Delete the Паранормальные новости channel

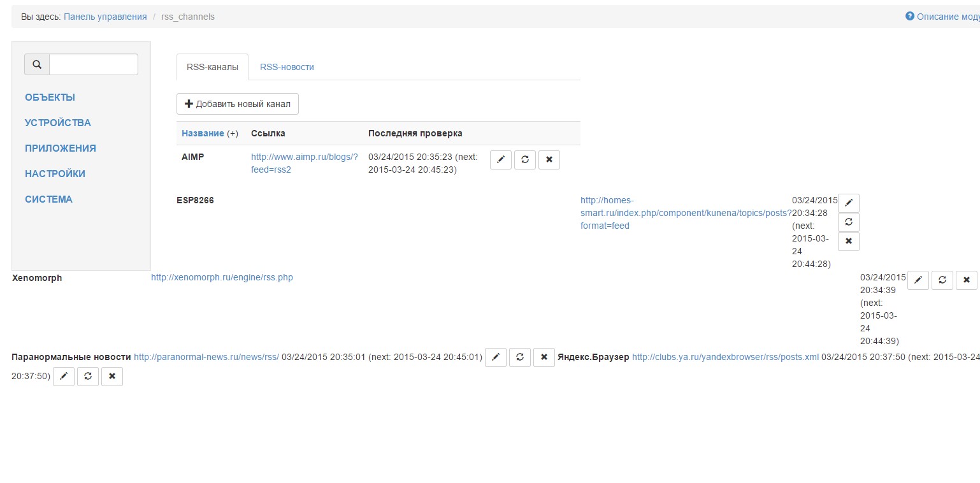pos(544,357)
